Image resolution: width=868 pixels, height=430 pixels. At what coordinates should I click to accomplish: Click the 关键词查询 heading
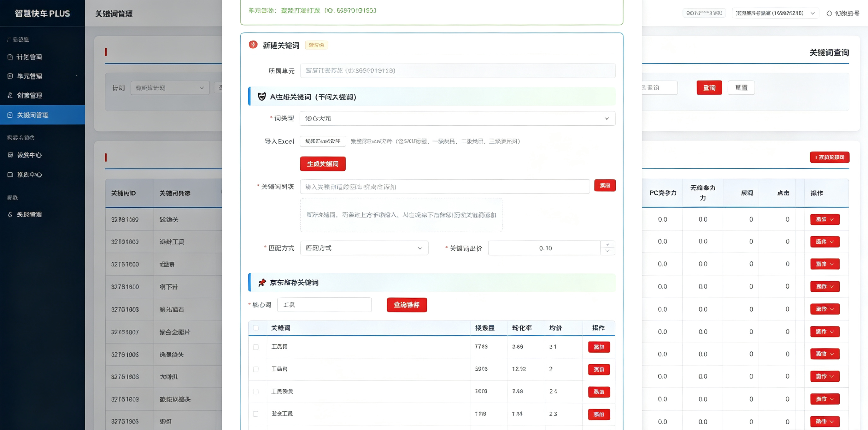(x=829, y=53)
